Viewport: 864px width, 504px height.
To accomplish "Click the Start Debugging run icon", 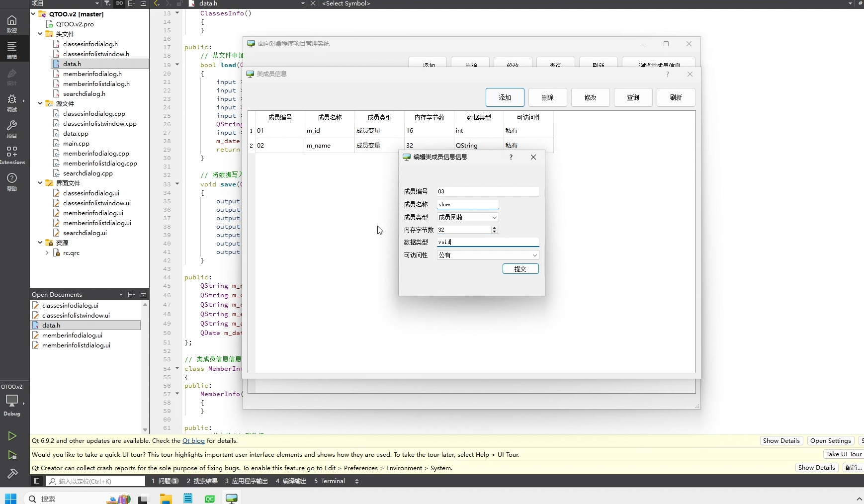I will pos(12,455).
